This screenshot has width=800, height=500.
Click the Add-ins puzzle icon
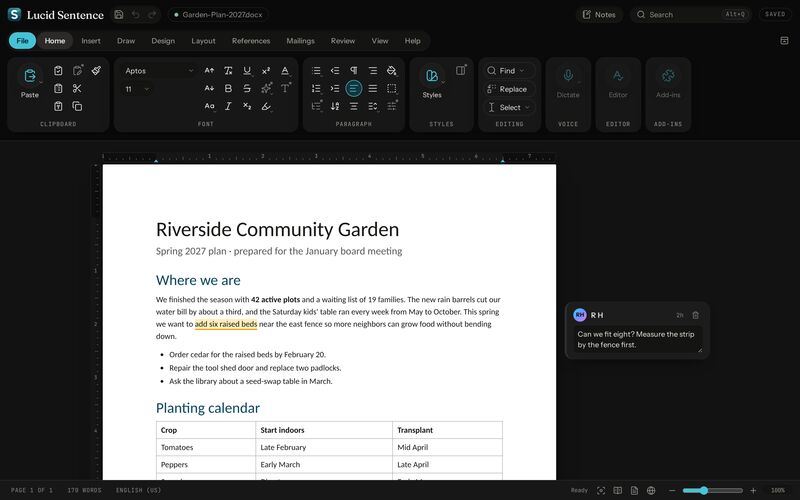(x=668, y=76)
